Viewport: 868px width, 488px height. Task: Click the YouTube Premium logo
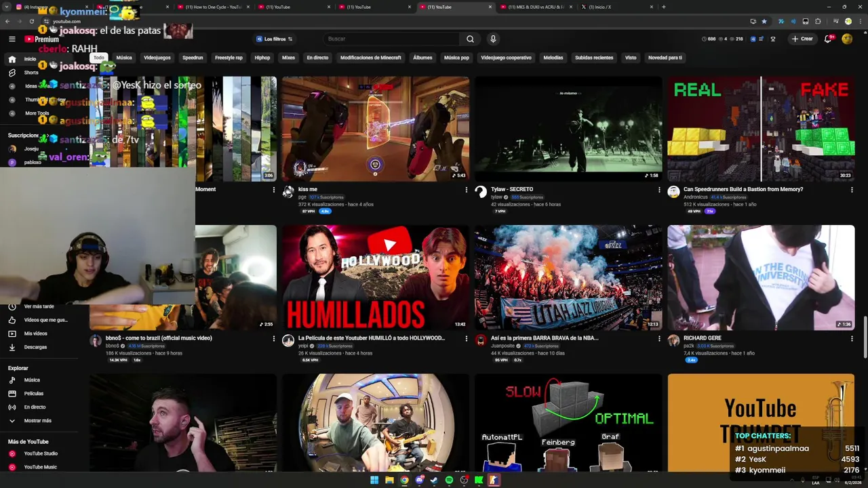point(42,39)
